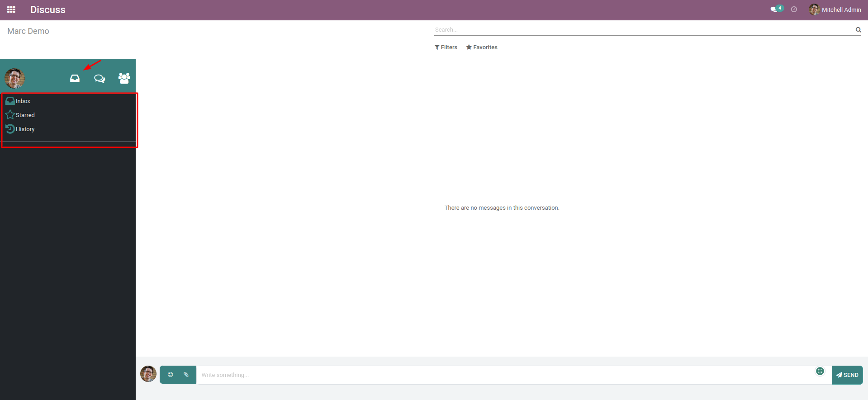
Task: Open the Mitchell Admin user menu
Action: click(x=835, y=9)
